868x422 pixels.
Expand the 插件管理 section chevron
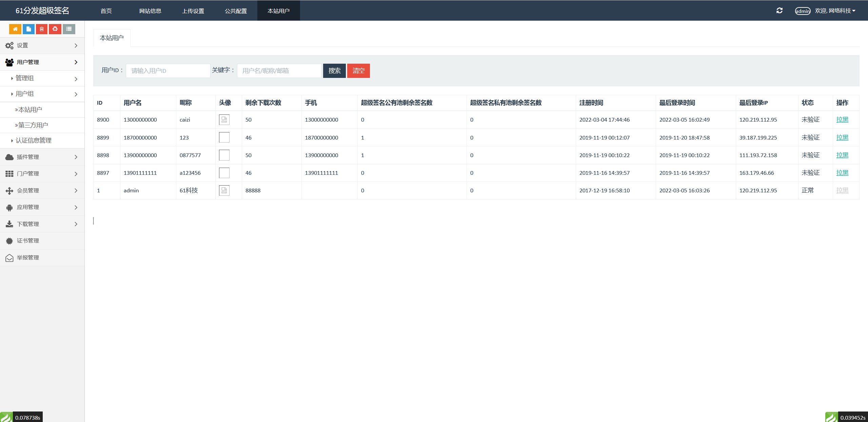[76, 157]
